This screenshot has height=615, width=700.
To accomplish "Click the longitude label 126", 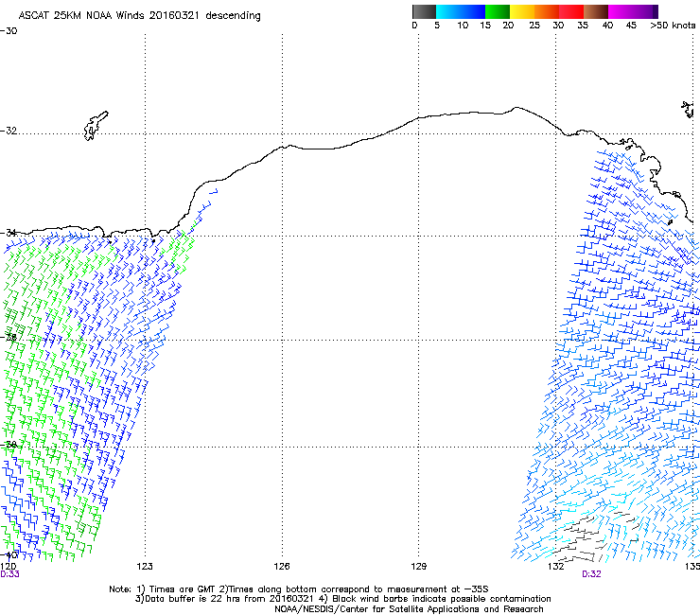I will (x=282, y=567).
